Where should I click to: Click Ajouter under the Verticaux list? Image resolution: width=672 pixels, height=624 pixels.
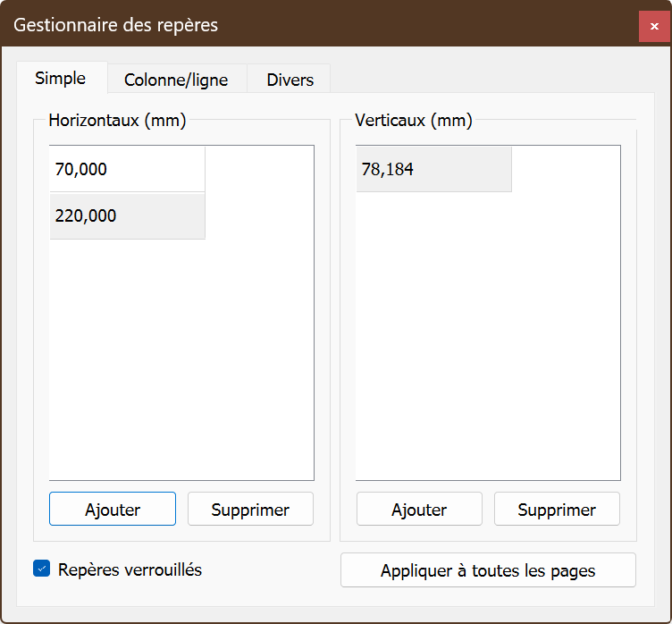pyautogui.click(x=419, y=510)
